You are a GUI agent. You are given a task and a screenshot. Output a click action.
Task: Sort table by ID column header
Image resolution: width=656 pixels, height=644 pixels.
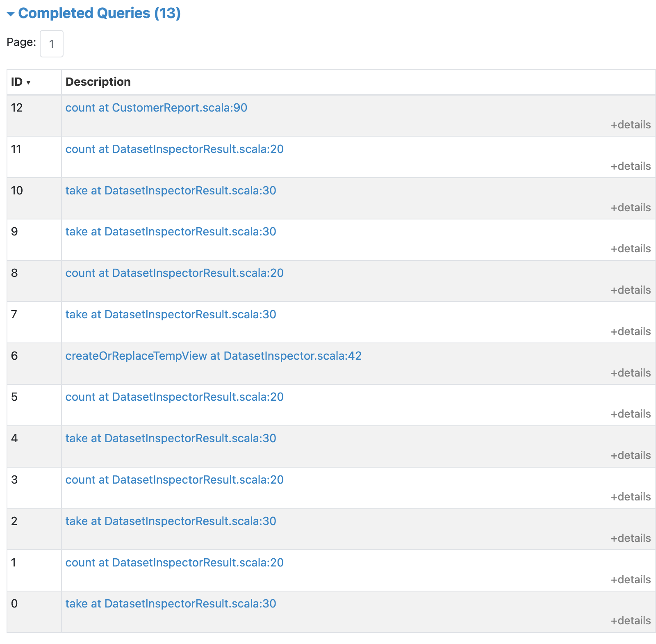pos(21,82)
